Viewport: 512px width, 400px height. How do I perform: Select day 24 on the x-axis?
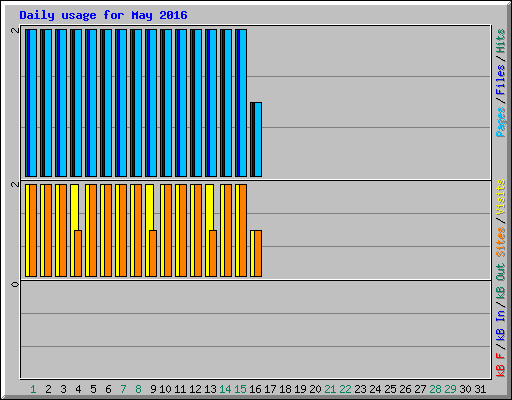pos(375,389)
